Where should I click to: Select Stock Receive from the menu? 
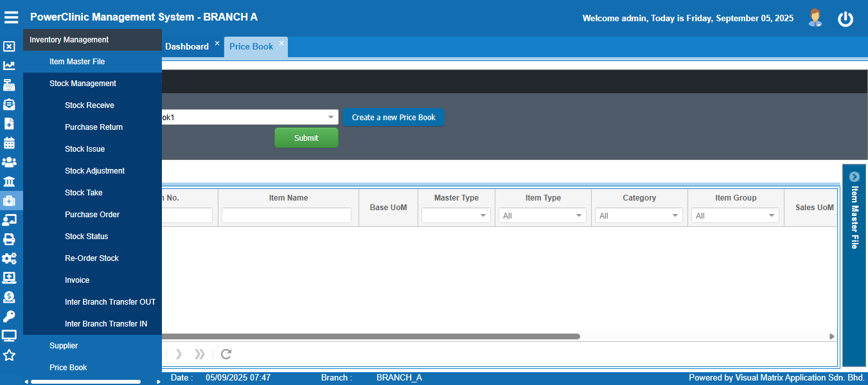coord(89,105)
